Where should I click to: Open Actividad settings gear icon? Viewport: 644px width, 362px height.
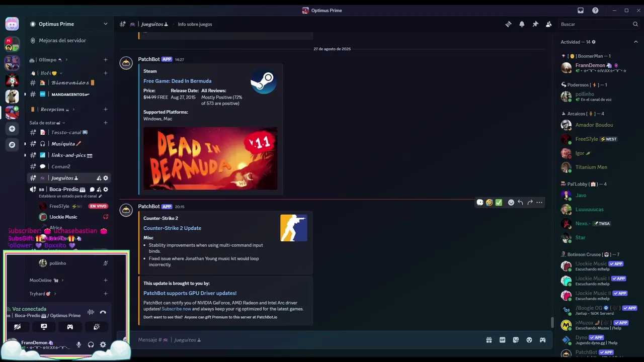(x=594, y=42)
